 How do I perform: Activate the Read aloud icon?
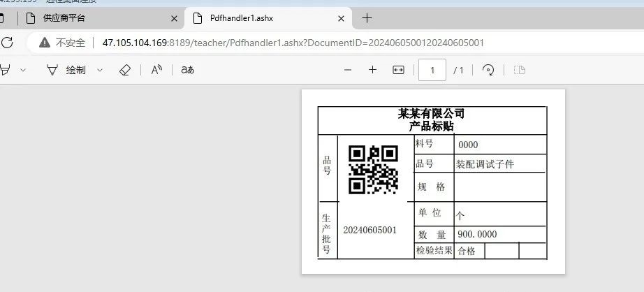pos(156,70)
